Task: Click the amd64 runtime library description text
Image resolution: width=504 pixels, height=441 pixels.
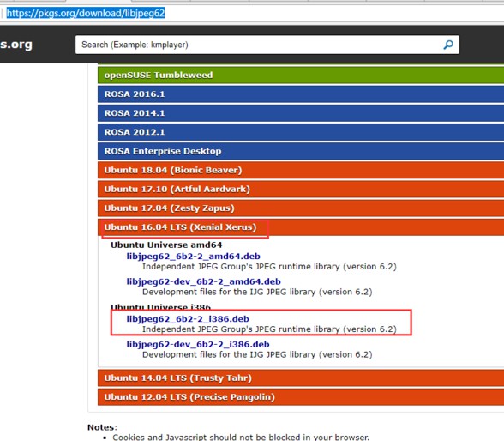Action: pyautogui.click(x=269, y=267)
